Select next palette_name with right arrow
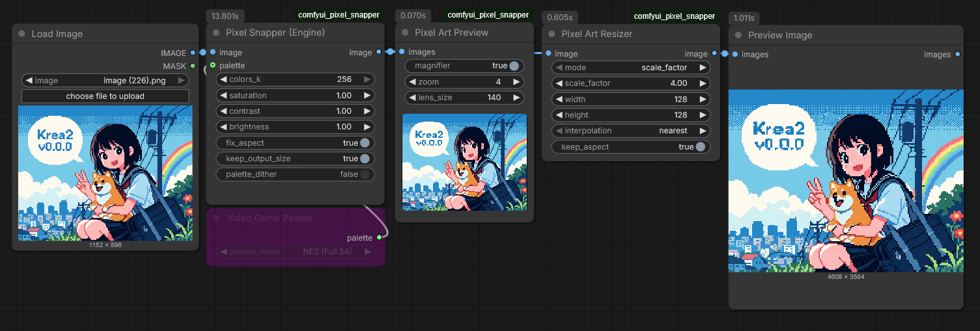980x331 pixels. pyautogui.click(x=367, y=252)
